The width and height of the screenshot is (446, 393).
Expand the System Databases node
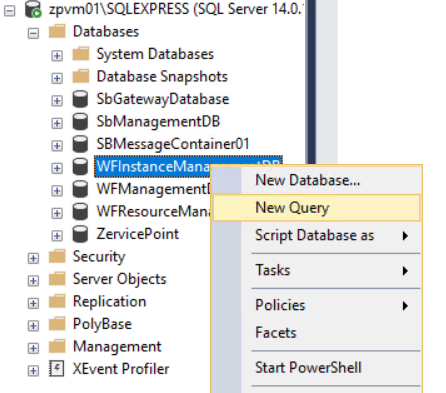pos(57,56)
